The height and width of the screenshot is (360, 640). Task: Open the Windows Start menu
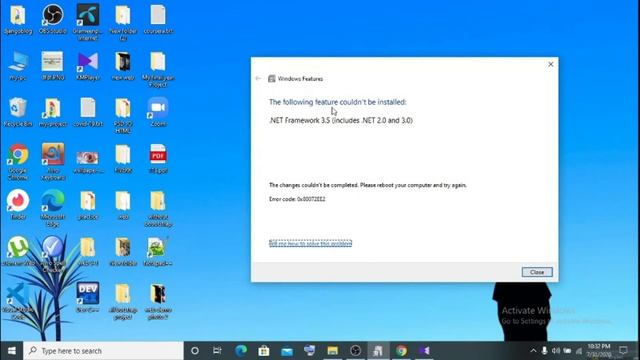pos(12,351)
